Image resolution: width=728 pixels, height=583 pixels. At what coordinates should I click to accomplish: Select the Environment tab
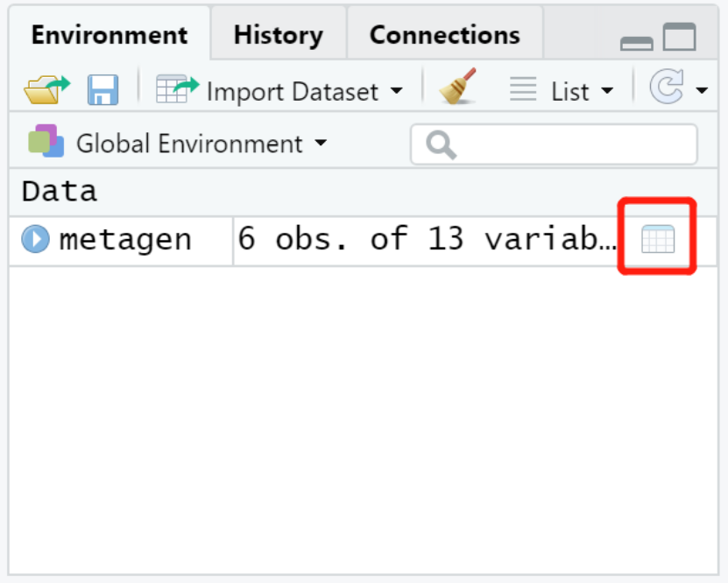point(109,35)
